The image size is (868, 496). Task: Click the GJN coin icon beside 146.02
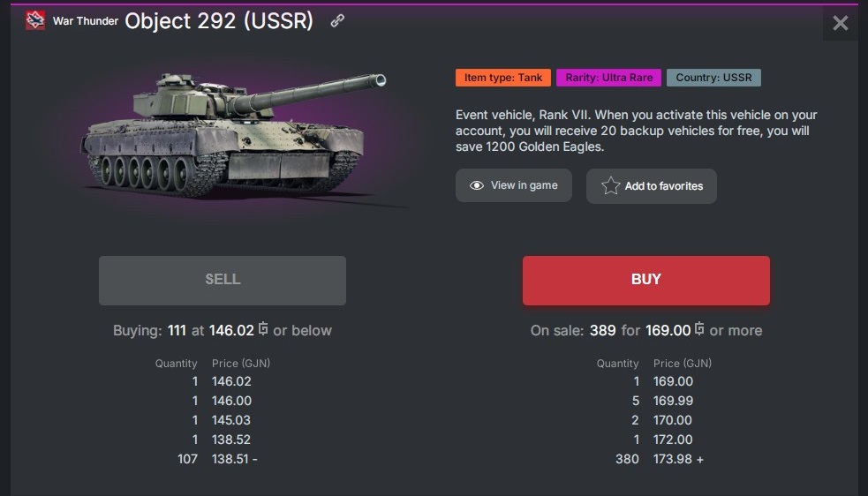(263, 330)
